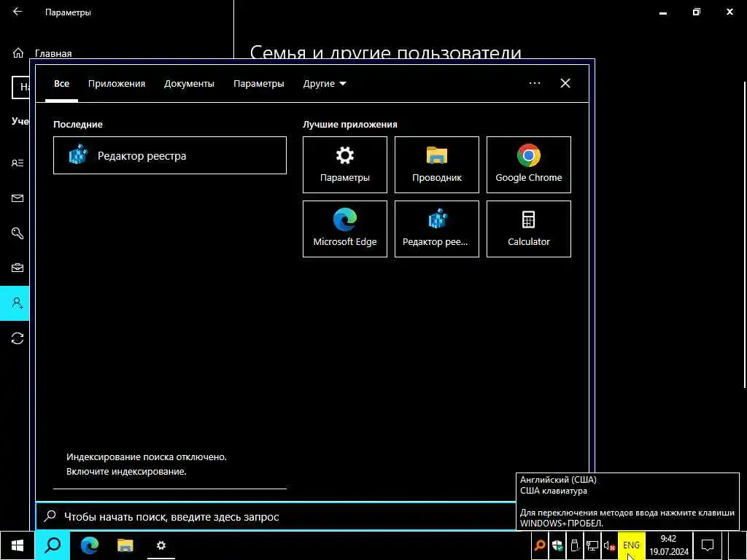Click the USB safely remove tray icon
The width and height of the screenshot is (747, 560).
[x=575, y=545]
